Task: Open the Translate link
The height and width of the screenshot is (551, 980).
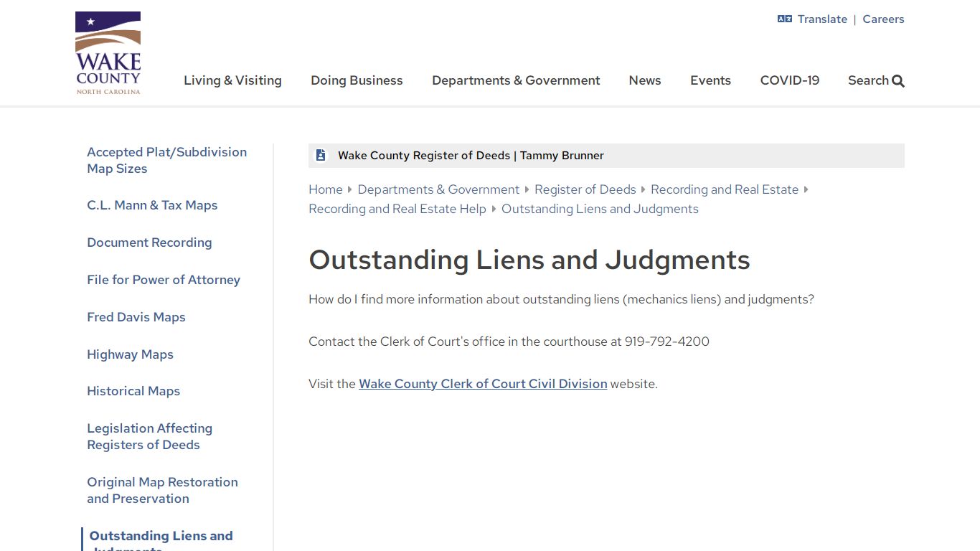Action: click(822, 19)
